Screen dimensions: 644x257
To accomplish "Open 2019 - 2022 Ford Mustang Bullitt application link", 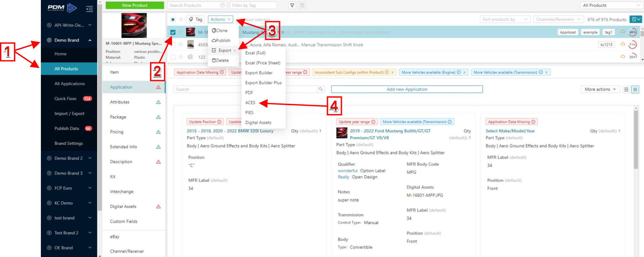I will 390,134.
